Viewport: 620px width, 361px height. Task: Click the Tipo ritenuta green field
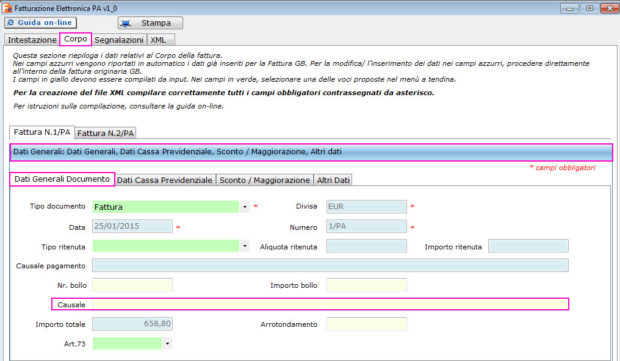pyautogui.click(x=166, y=246)
